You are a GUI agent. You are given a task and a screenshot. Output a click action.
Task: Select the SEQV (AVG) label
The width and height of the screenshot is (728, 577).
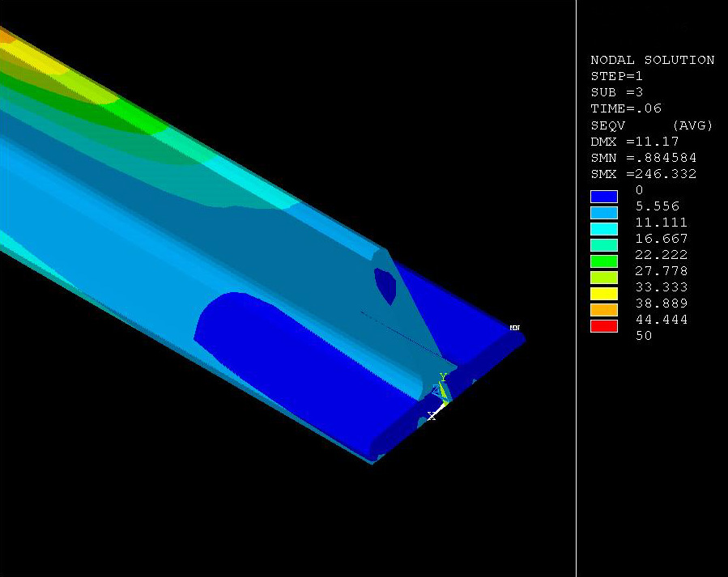(652, 125)
